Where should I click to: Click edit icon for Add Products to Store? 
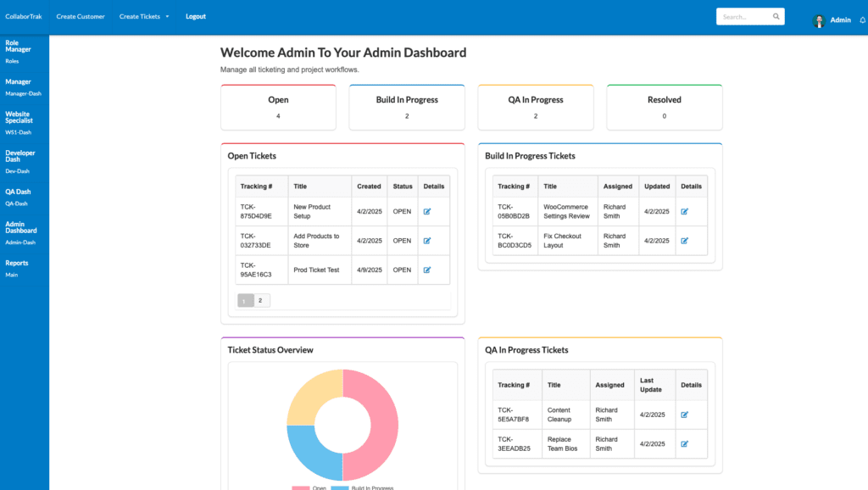coord(427,241)
